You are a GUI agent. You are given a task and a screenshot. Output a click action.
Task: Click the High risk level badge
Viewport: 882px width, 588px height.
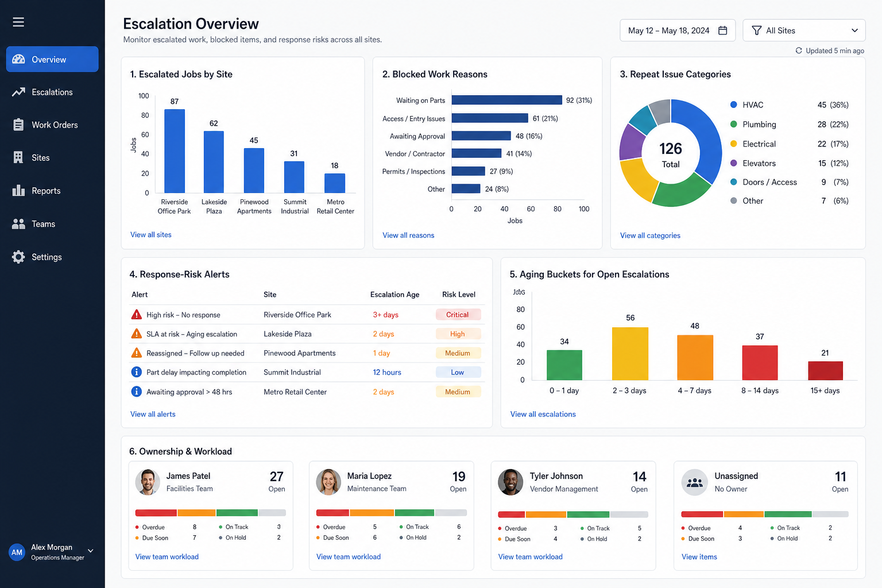pyautogui.click(x=458, y=334)
